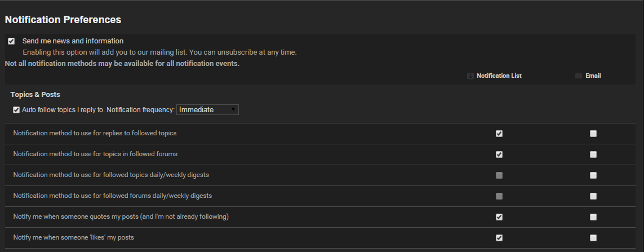The width and height of the screenshot is (644, 252).
Task: Enable Email when someone 'likes' my posts
Action: (593, 238)
